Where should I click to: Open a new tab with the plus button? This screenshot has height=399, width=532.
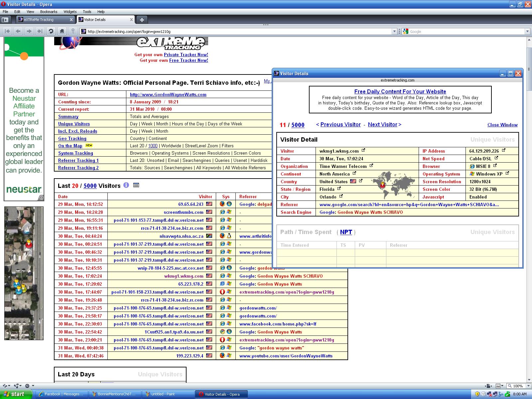142,20
